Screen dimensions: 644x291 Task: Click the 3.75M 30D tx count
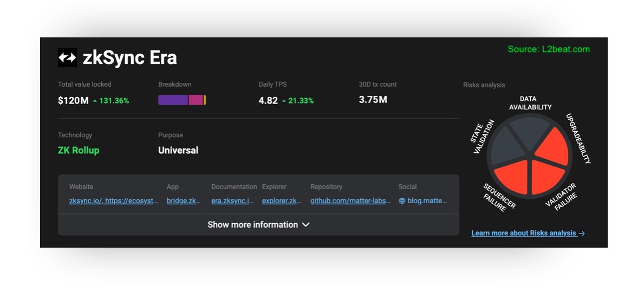(373, 100)
